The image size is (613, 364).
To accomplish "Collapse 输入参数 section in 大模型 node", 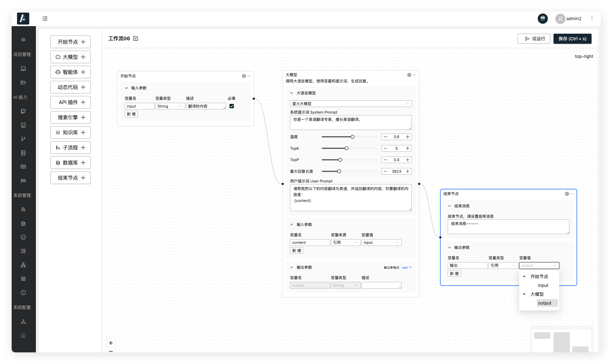I will point(292,225).
